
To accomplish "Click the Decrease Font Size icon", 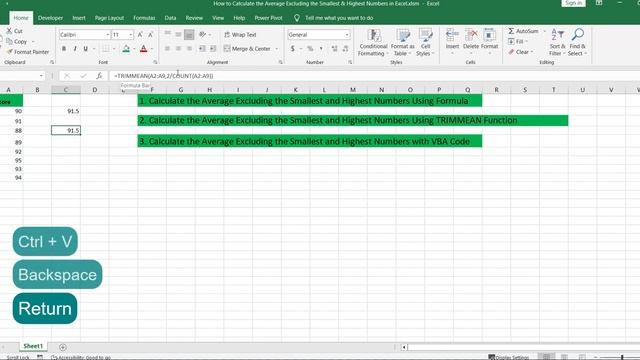I will tap(151, 35).
